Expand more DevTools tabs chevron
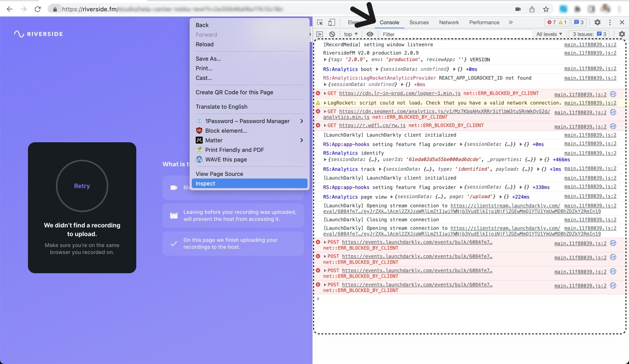Viewport: 629px width, 364px height. pos(511,22)
